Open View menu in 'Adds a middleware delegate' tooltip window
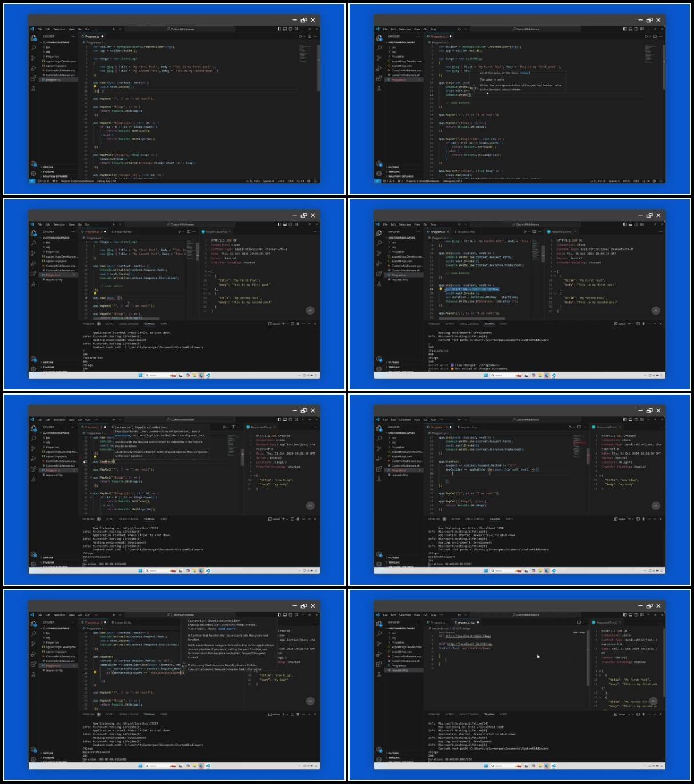Viewport: 694px width, 784px height. [x=71, y=615]
